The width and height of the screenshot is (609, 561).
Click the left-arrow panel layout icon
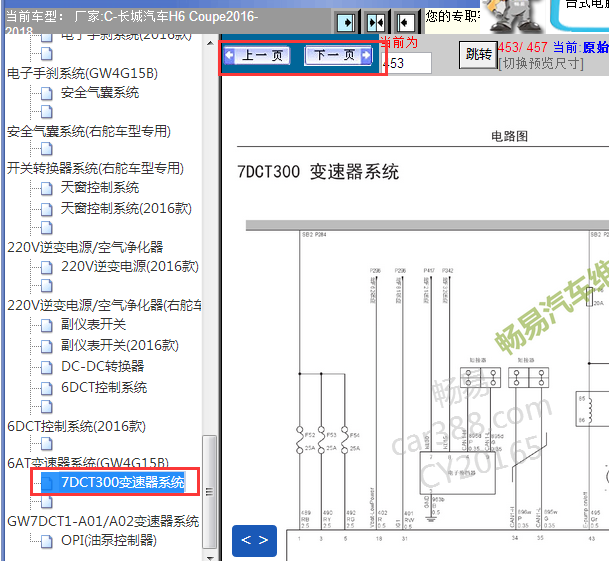405,23
